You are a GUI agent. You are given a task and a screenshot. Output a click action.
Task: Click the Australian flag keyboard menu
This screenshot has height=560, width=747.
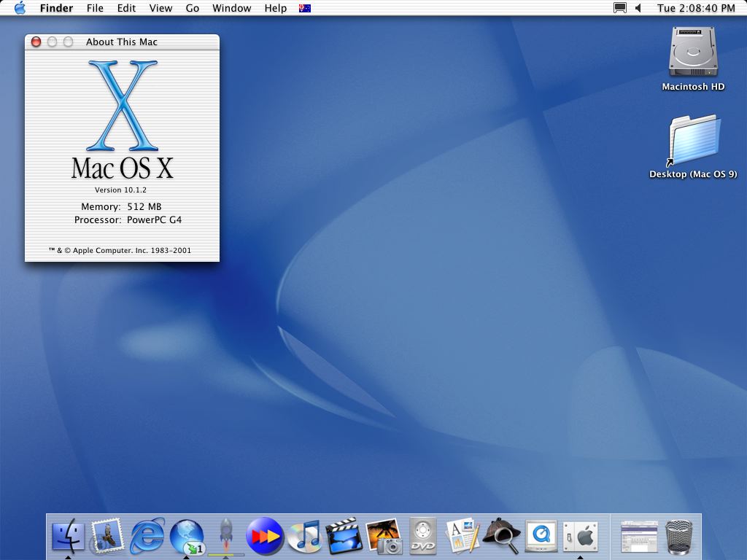click(305, 8)
